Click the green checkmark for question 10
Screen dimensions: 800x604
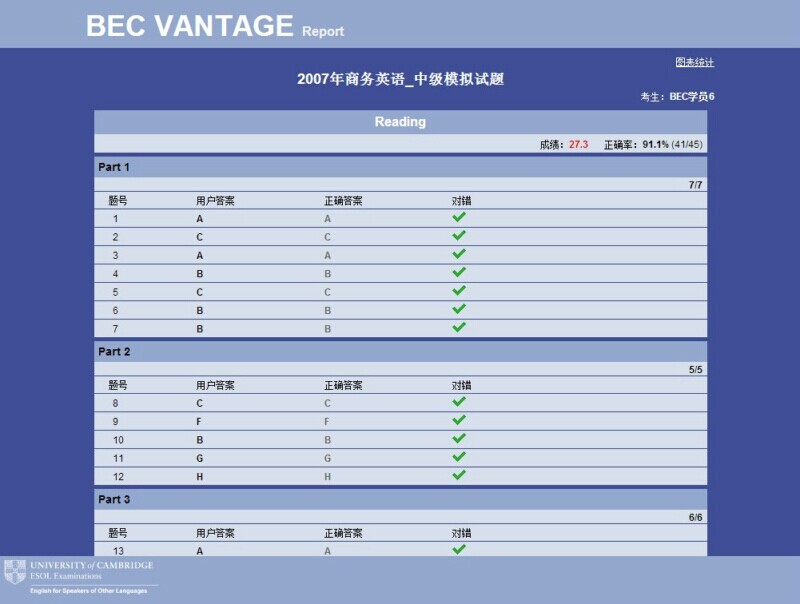[x=459, y=439]
